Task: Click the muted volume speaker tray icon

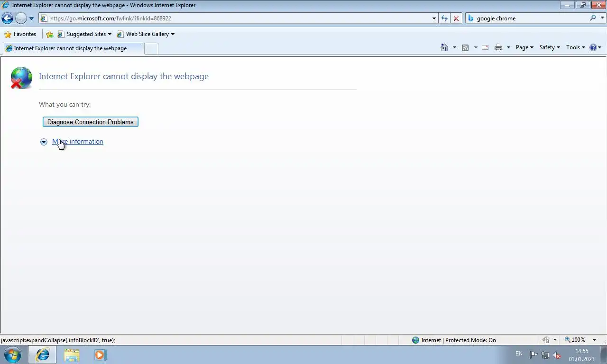Action: click(557, 355)
